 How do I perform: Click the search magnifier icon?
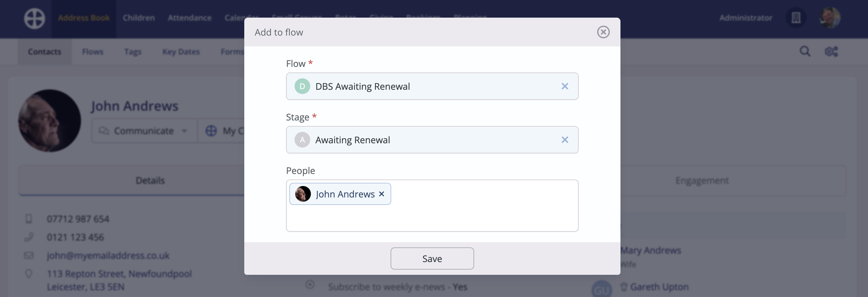coord(805,51)
